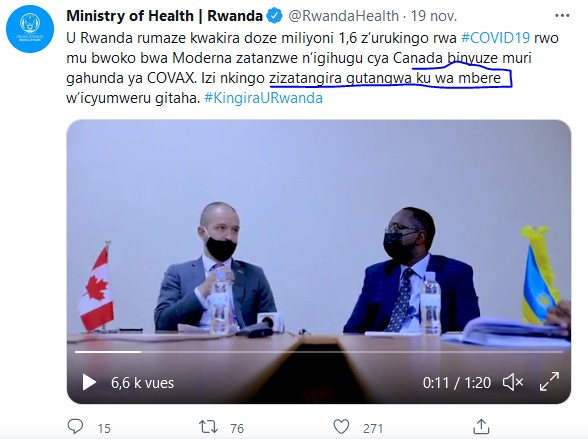Screen dimensions: 588x439
Task: Click the 271 likes count
Action: [373, 428]
